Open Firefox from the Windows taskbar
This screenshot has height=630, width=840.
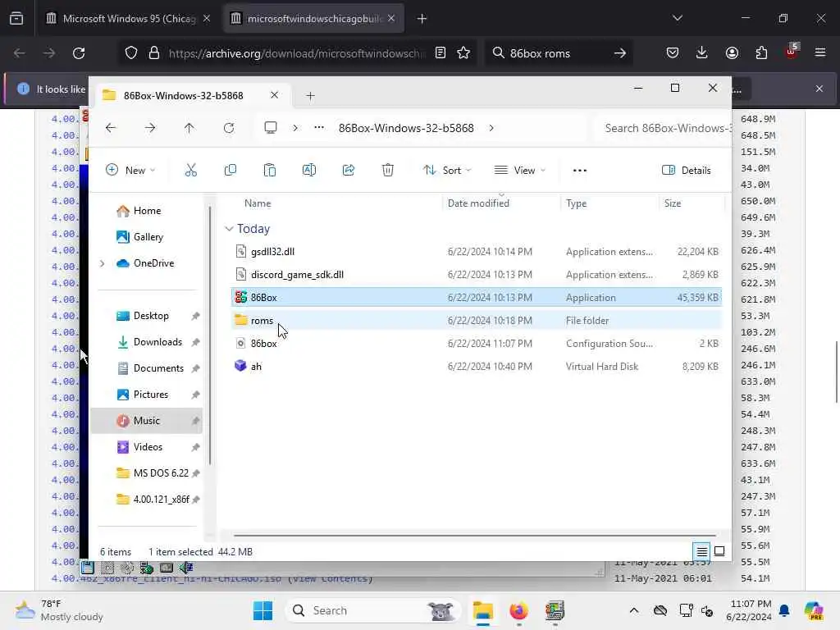point(518,610)
